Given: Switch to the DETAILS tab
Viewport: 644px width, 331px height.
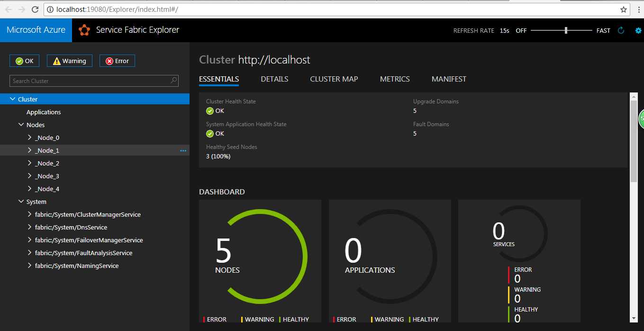Looking at the screenshot, I should click(274, 79).
